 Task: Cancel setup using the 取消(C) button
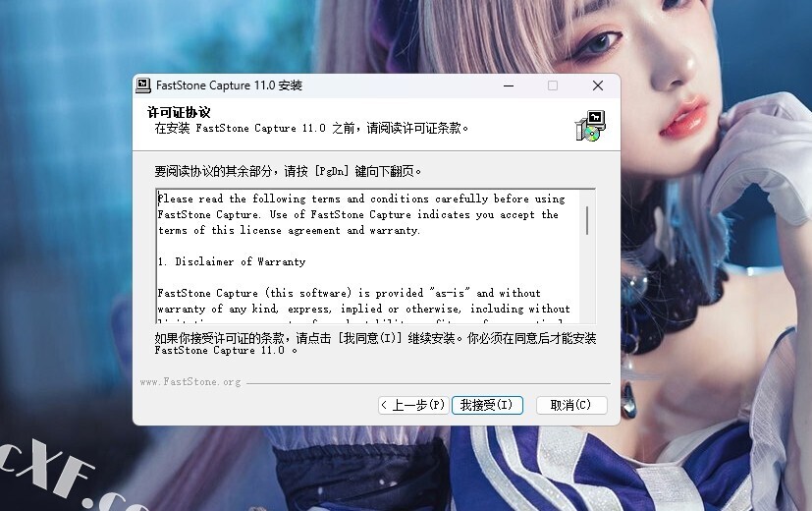(571, 405)
